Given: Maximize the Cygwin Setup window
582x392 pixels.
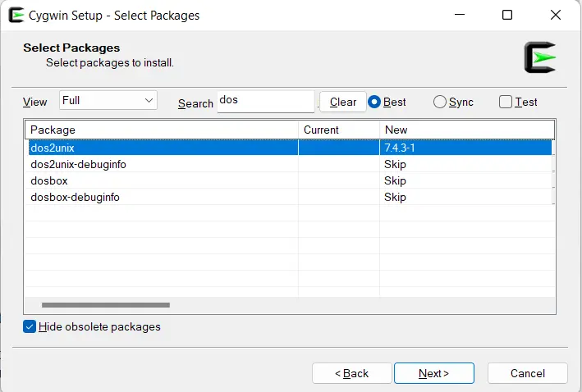Looking at the screenshot, I should tap(507, 15).
